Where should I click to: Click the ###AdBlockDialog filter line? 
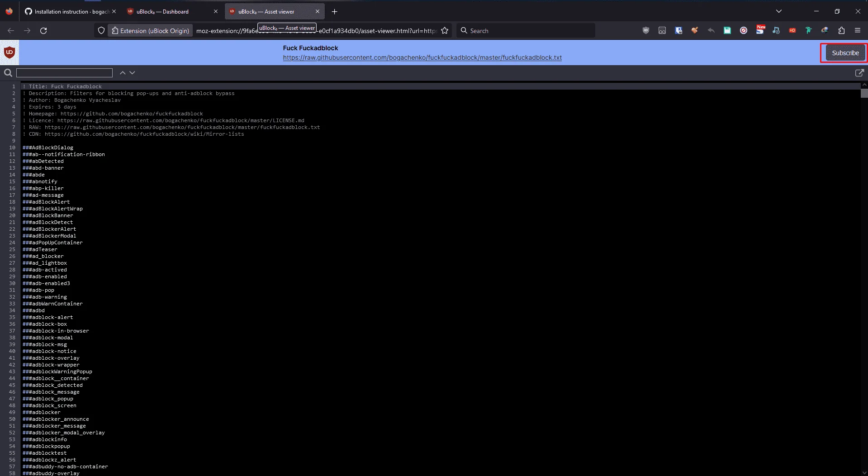[48, 148]
